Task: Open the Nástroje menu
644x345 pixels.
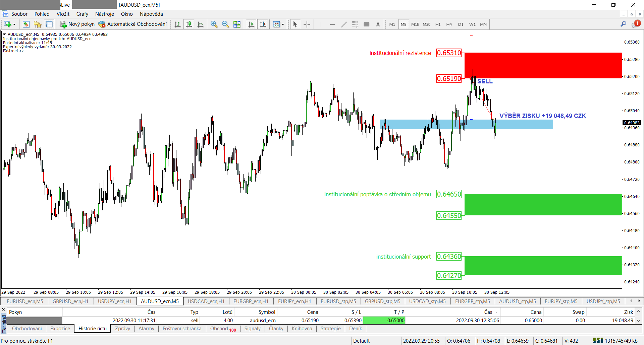Action: [105, 14]
